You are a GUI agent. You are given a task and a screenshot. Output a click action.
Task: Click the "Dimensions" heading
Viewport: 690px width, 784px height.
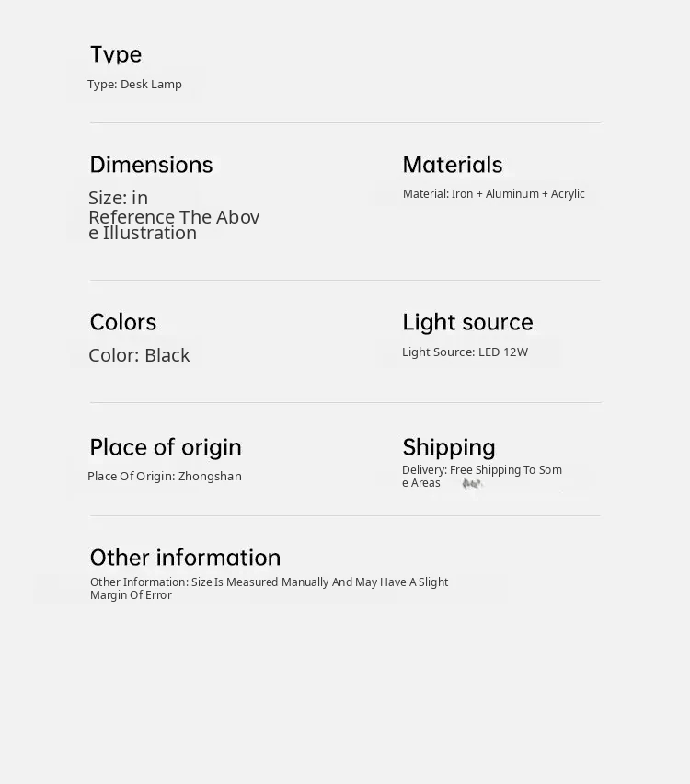151,165
